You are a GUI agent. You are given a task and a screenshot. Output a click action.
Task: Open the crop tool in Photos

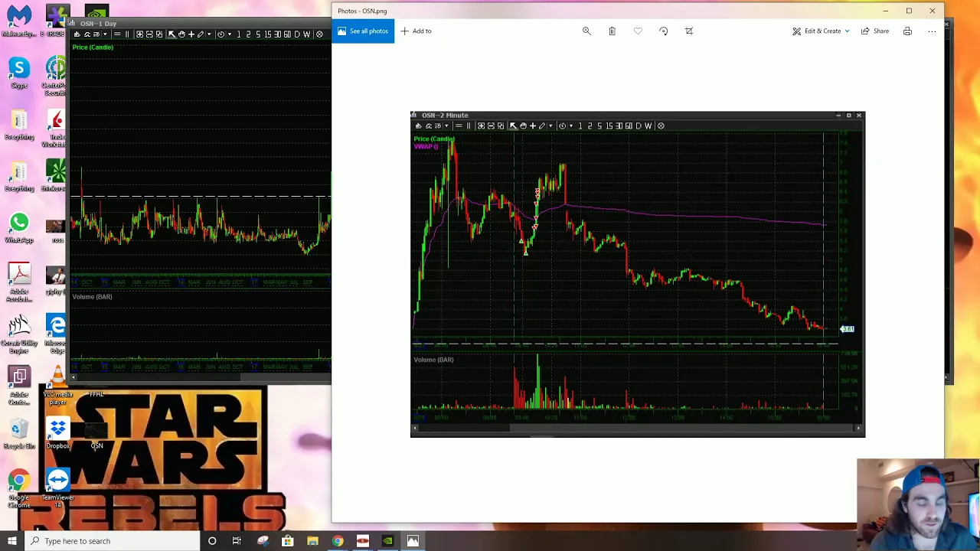pyautogui.click(x=689, y=31)
